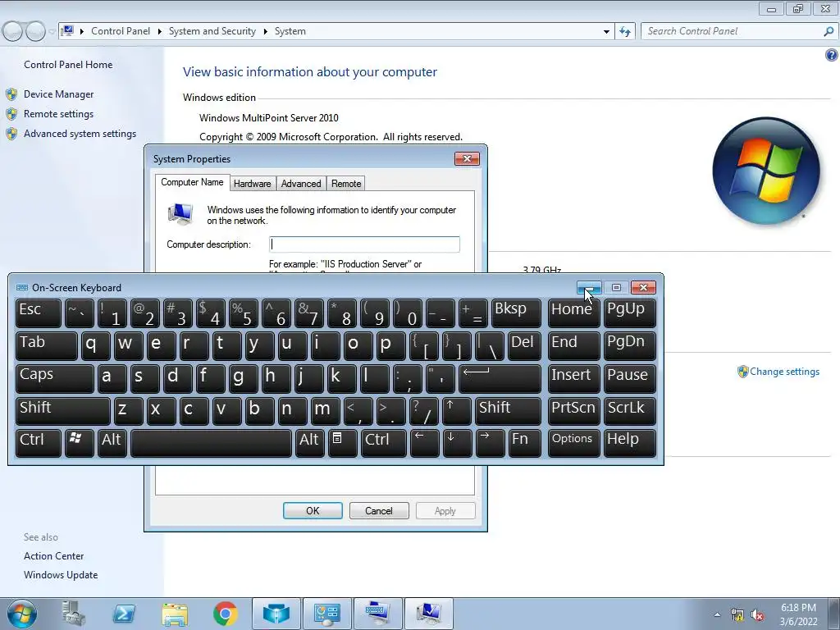This screenshot has width=840, height=630.
Task: Toggle Caps lock on On-Screen Keyboard
Action: pyautogui.click(x=55, y=379)
